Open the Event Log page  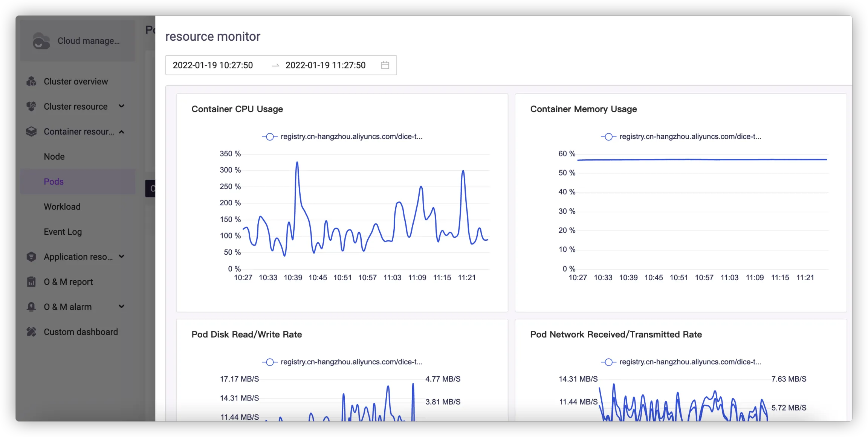coord(63,232)
